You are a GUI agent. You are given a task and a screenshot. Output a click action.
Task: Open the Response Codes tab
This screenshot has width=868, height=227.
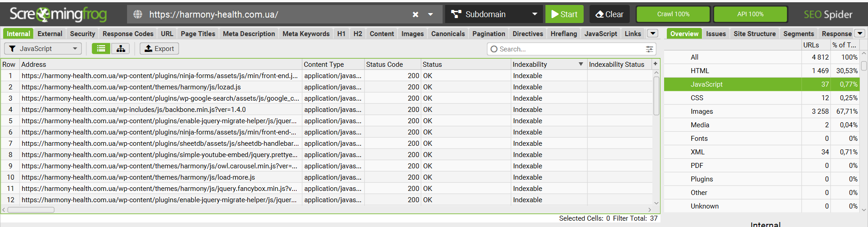tap(128, 34)
